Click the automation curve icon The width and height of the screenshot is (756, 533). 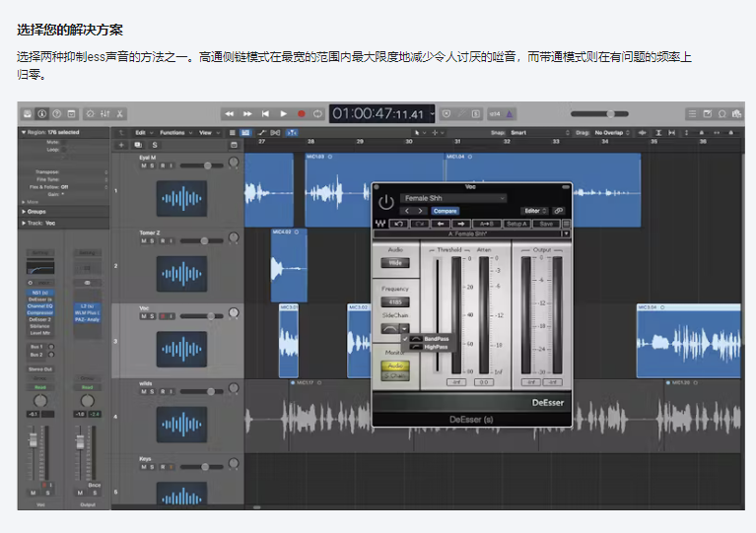coord(262,133)
